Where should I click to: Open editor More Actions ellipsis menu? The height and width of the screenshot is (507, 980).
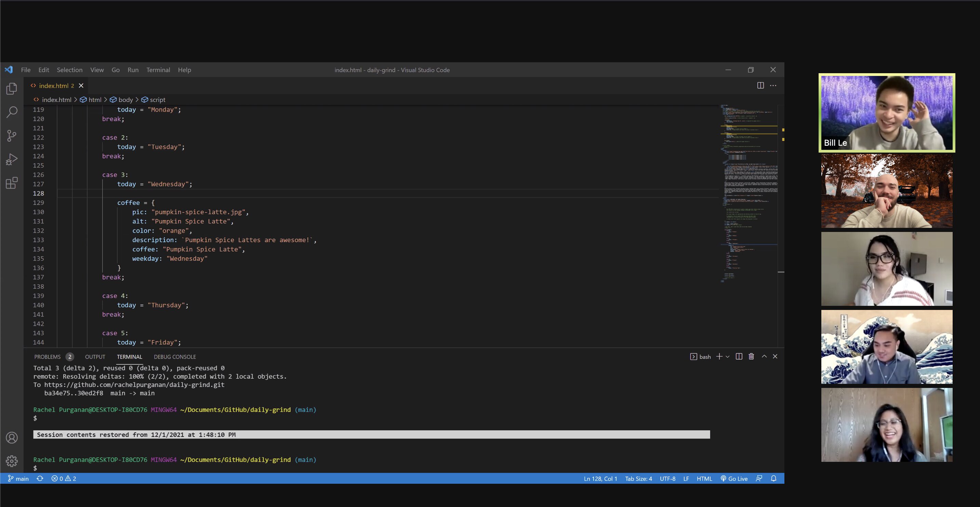click(x=773, y=85)
